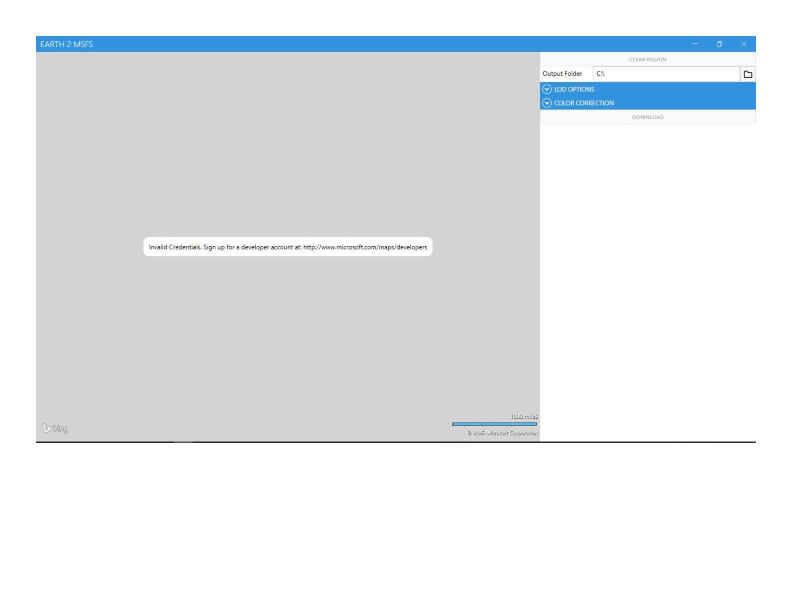Restore down the application window
792x612 pixels.
pos(720,44)
